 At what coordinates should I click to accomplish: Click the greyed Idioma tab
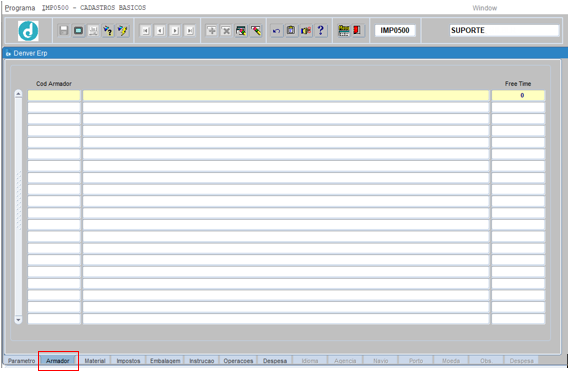[310, 361]
